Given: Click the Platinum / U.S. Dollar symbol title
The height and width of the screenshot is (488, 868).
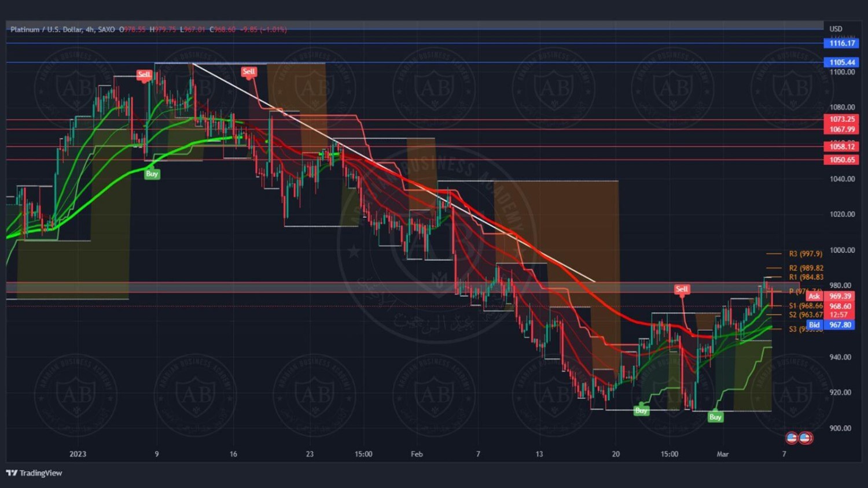Looking at the screenshot, I should 47,29.
